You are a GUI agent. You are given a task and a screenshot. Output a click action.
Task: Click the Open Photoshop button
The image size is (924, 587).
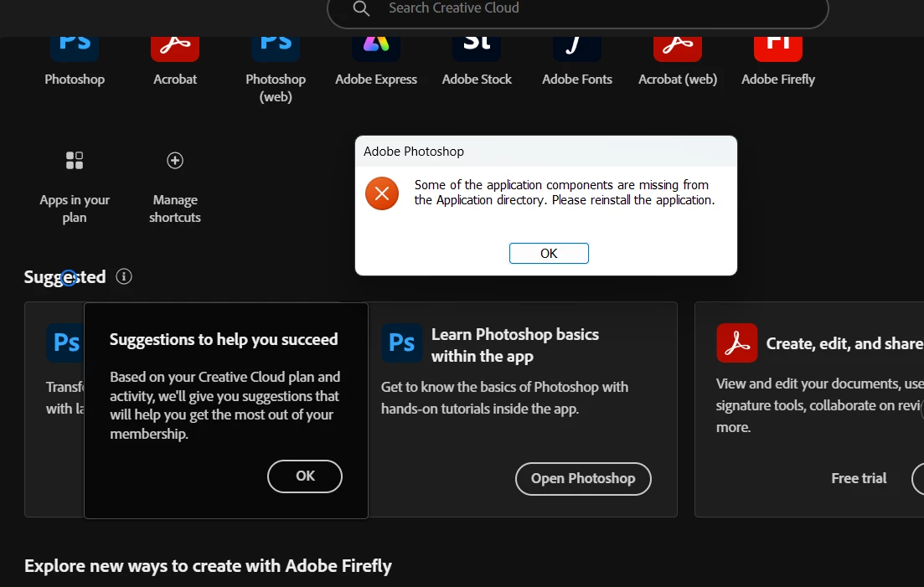[583, 479]
